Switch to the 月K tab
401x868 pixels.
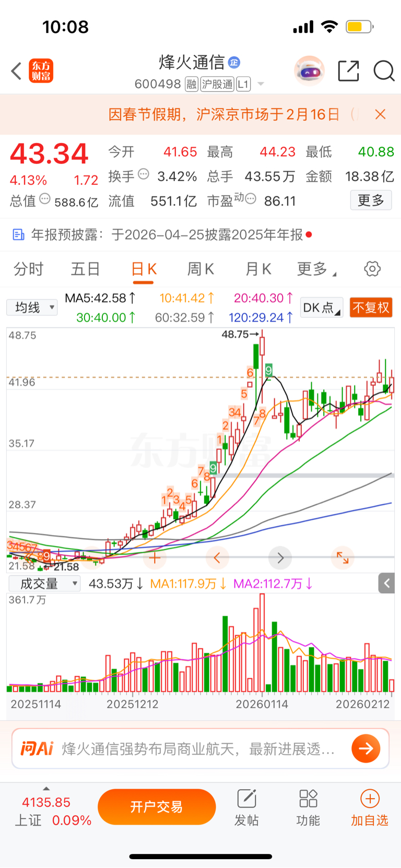pyautogui.click(x=258, y=269)
